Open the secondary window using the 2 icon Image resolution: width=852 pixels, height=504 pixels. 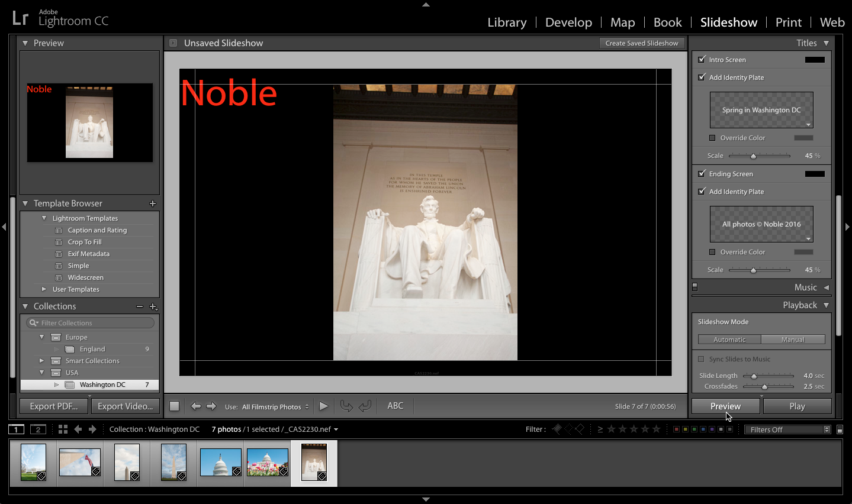click(38, 429)
